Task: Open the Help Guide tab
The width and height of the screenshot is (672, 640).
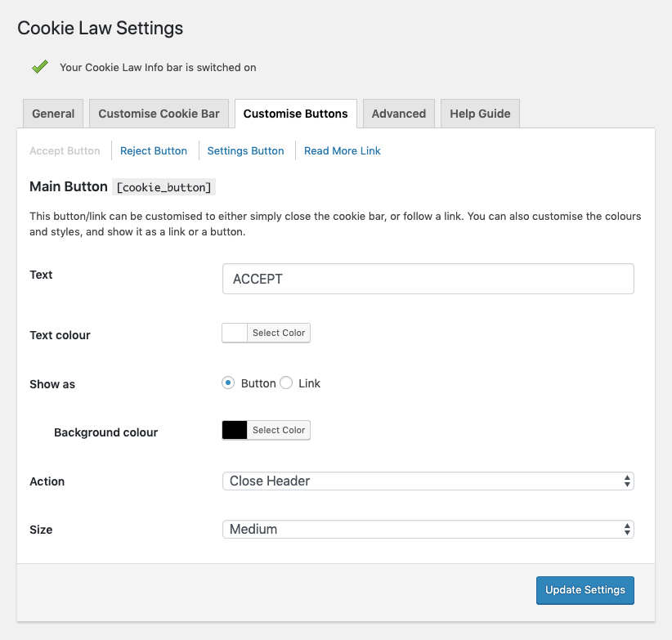Action: pyautogui.click(x=480, y=114)
